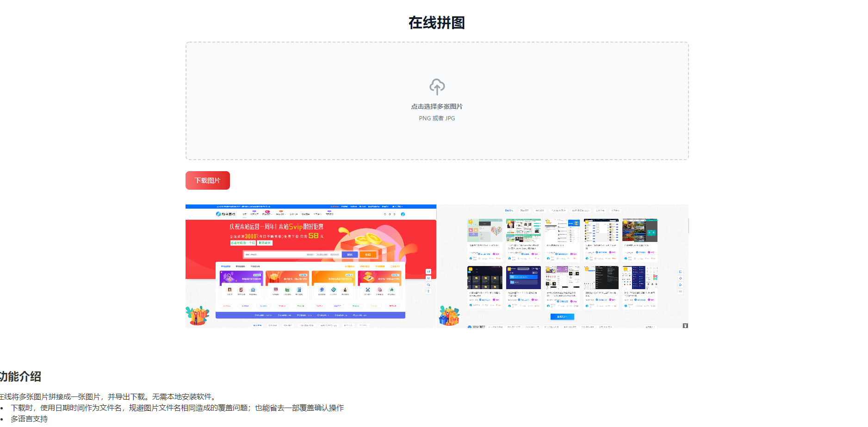Click the 在线拼图 page heading
Screen dimensions: 868x427
[x=436, y=23]
